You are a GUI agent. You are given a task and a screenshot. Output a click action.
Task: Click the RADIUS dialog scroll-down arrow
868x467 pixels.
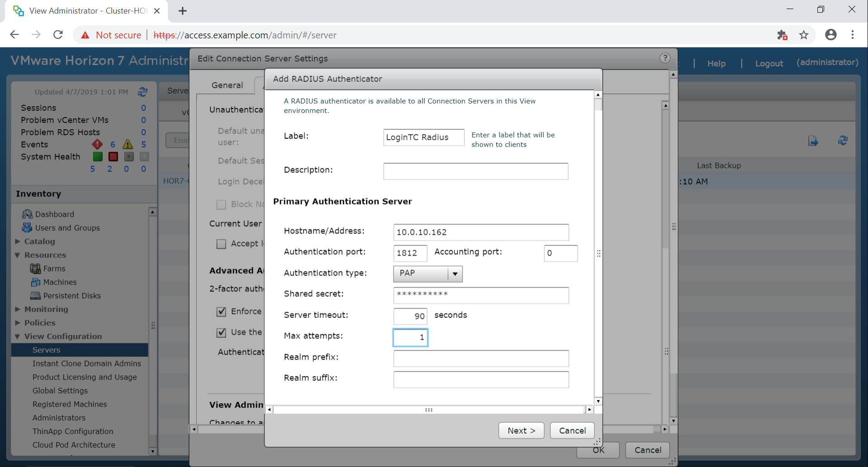[598, 401]
